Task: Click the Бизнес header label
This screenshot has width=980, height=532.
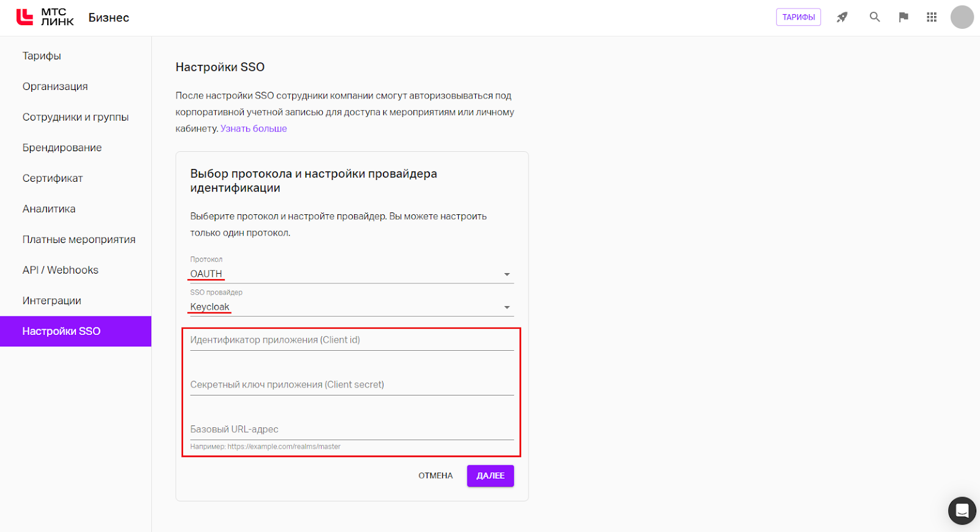Action: click(x=108, y=18)
